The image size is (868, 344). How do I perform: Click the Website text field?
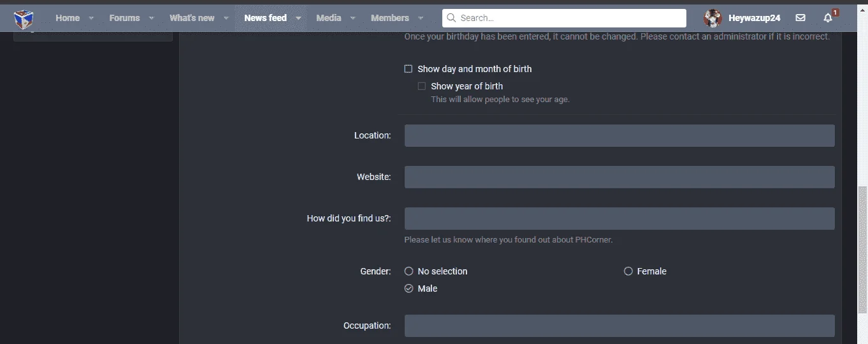(x=619, y=177)
